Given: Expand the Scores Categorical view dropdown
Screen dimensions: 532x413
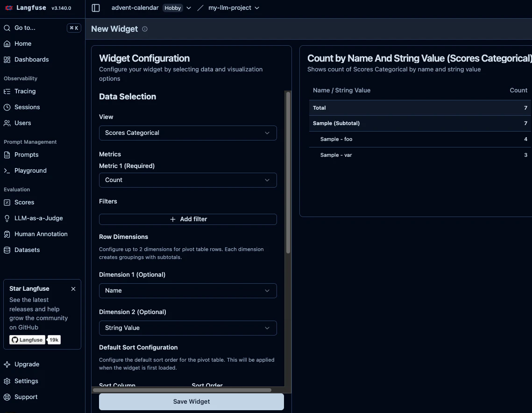Looking at the screenshot, I should 188,133.
